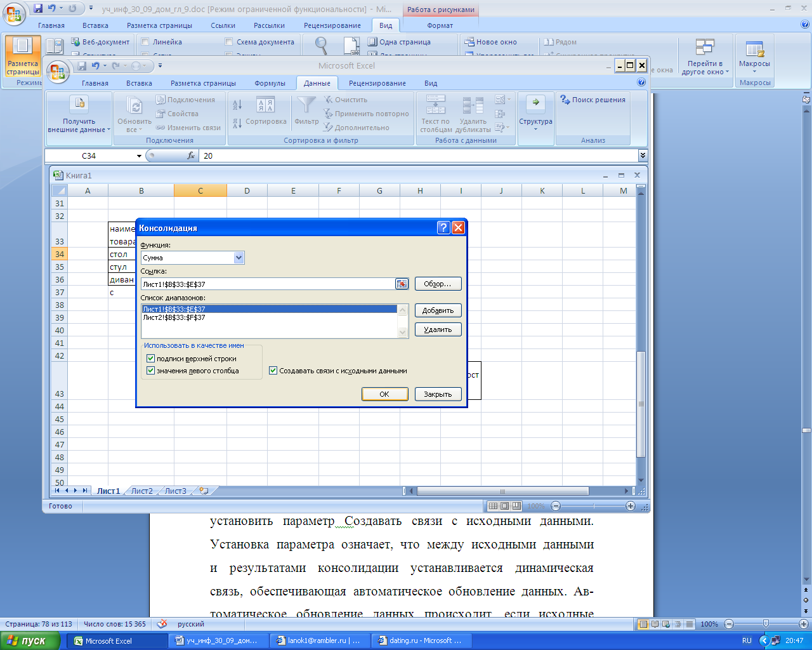Click the Excel Office button
Screen dimensions: 812x650
(x=58, y=71)
